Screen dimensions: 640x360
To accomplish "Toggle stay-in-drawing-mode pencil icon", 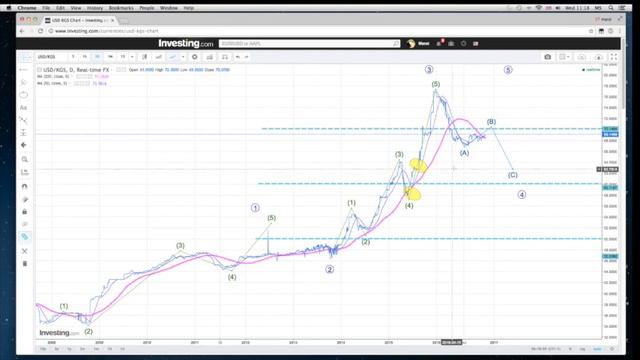I will [24, 200].
